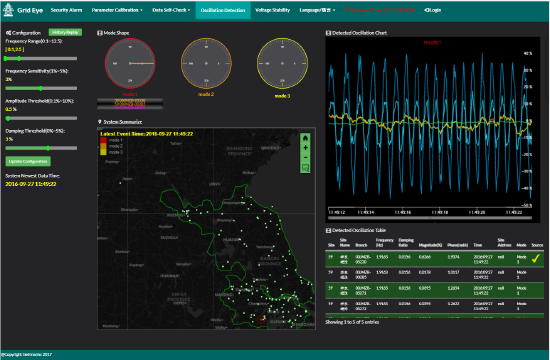Click the chart time range scrollbar
This screenshot has width=550, height=360.
click(x=430, y=218)
